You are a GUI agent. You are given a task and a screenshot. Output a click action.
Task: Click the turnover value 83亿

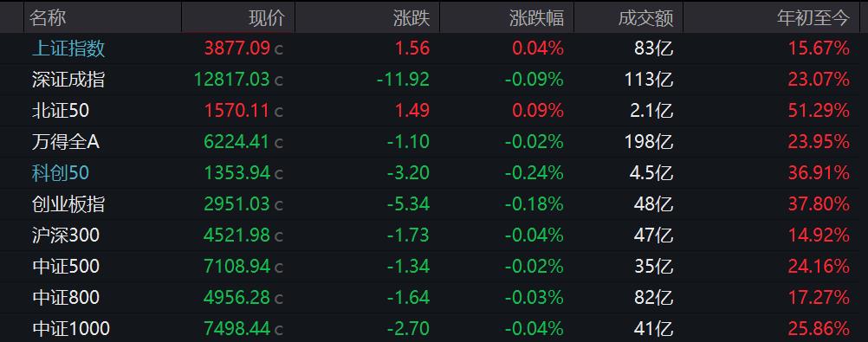[654, 48]
